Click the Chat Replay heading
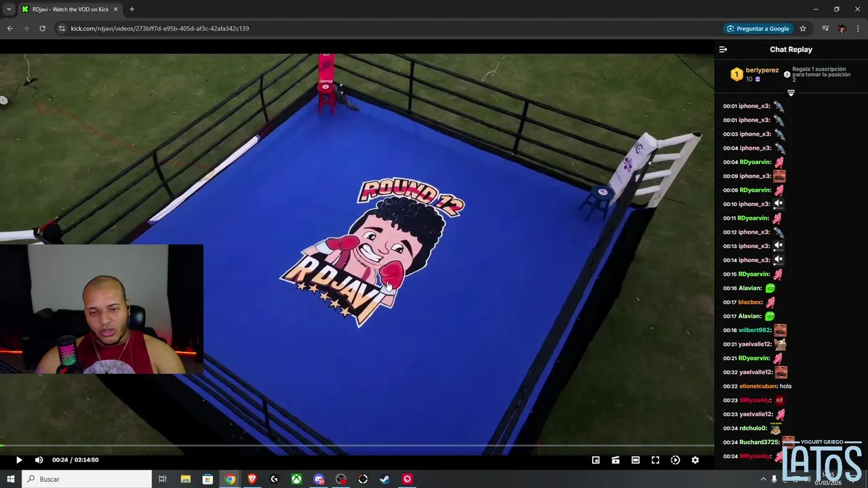Viewport: 868px width, 488px height. click(791, 49)
